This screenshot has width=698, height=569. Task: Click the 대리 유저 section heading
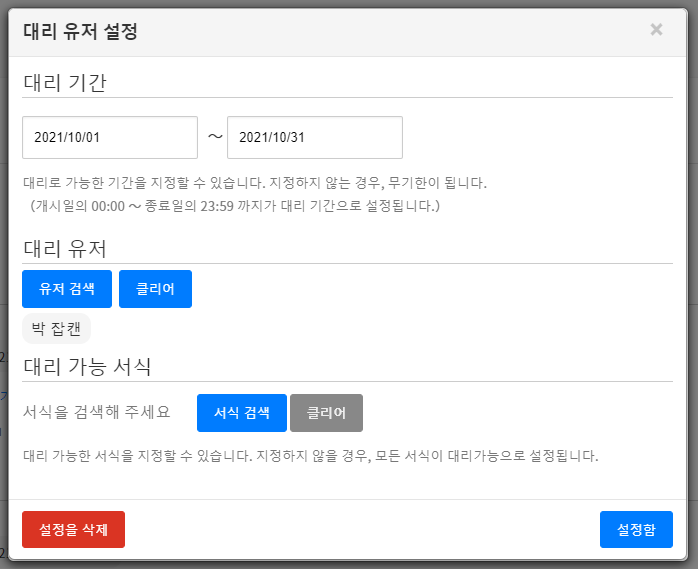pyautogui.click(x=64, y=248)
